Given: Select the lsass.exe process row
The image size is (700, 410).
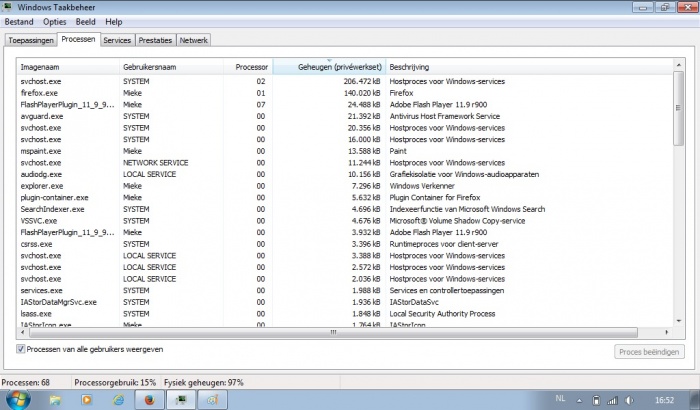Looking at the screenshot, I should [345, 314].
